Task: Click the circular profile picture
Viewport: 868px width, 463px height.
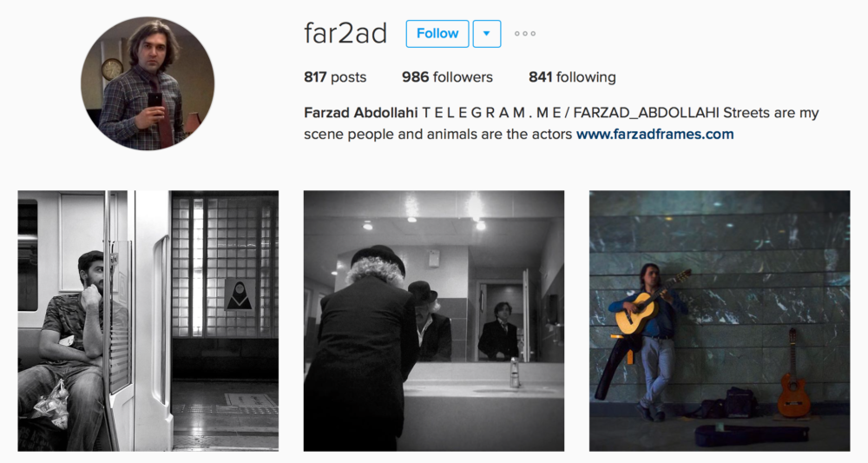Action: click(148, 83)
